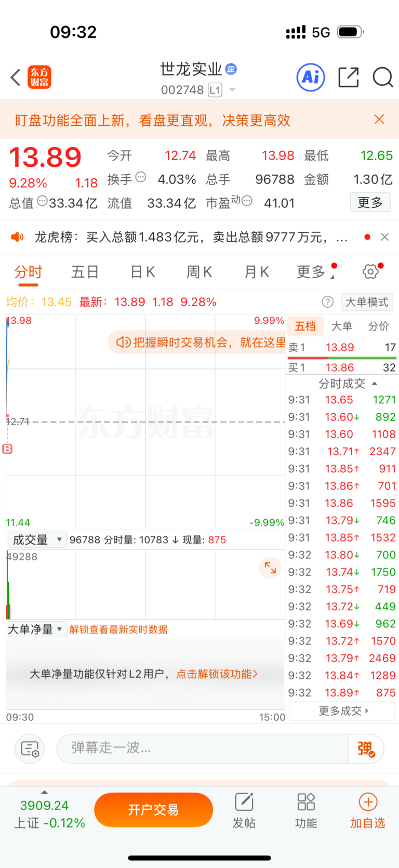Open 功能 functions icon
This screenshot has height=868, width=399.
click(306, 811)
